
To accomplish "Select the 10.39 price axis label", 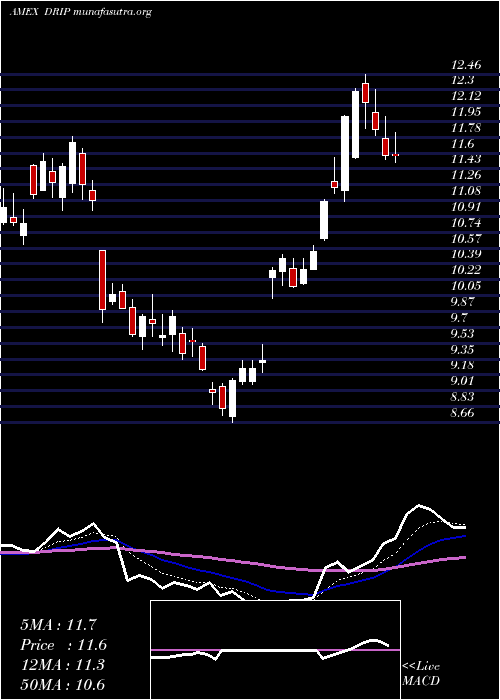I will [466, 254].
